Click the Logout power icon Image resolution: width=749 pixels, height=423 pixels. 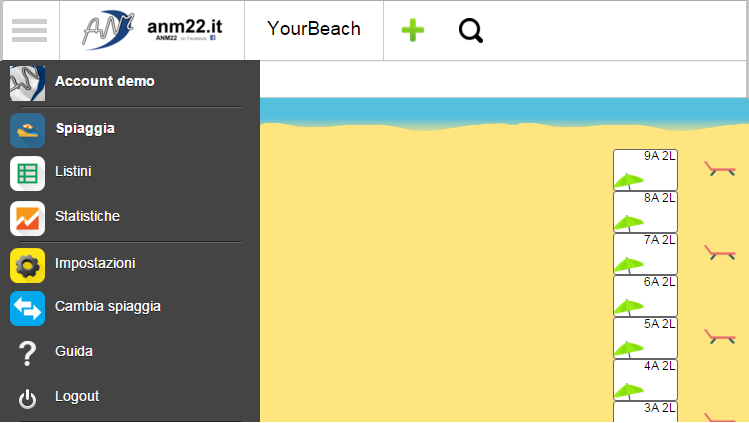coord(27,399)
